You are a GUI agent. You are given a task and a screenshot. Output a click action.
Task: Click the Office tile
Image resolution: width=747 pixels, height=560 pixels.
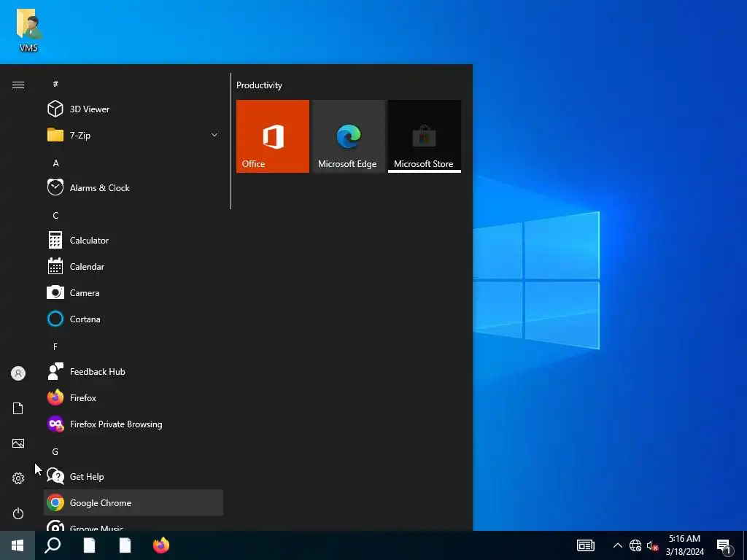coord(273,136)
